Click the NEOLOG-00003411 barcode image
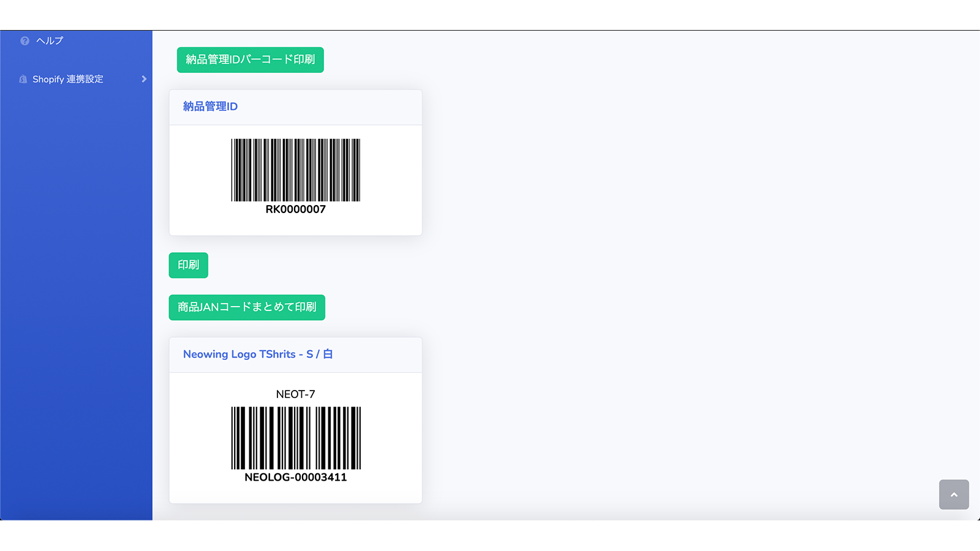980x551 pixels. point(296,438)
